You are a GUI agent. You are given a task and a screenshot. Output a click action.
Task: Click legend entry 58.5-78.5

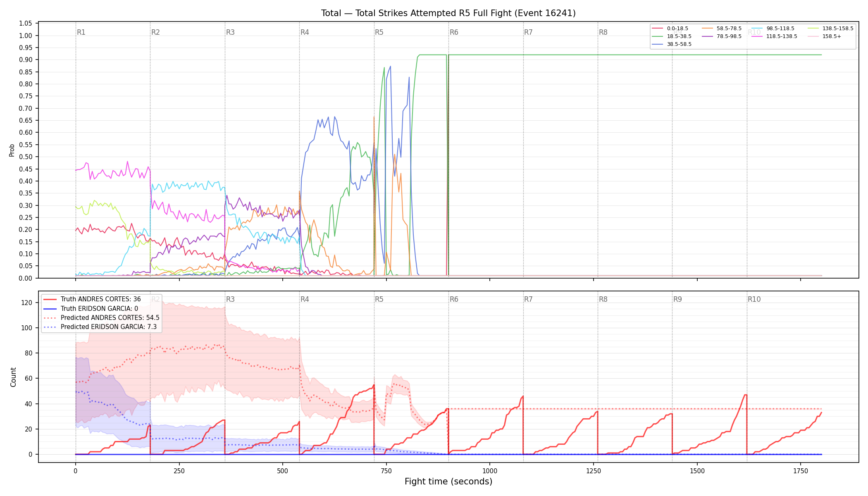(722, 29)
